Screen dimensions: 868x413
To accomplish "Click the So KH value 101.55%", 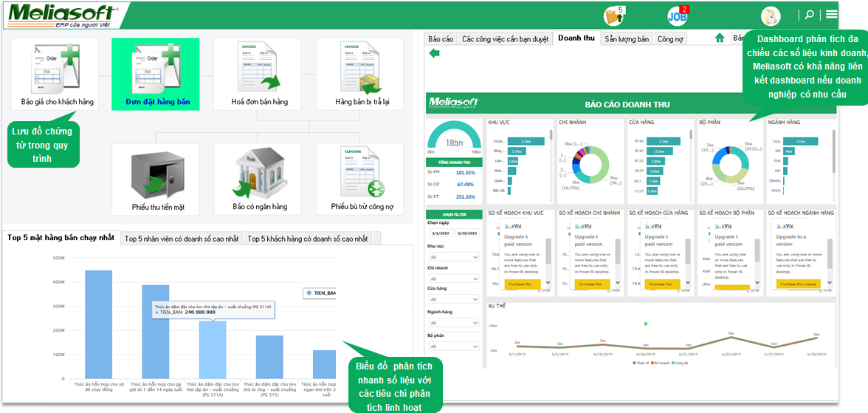I will (465, 172).
